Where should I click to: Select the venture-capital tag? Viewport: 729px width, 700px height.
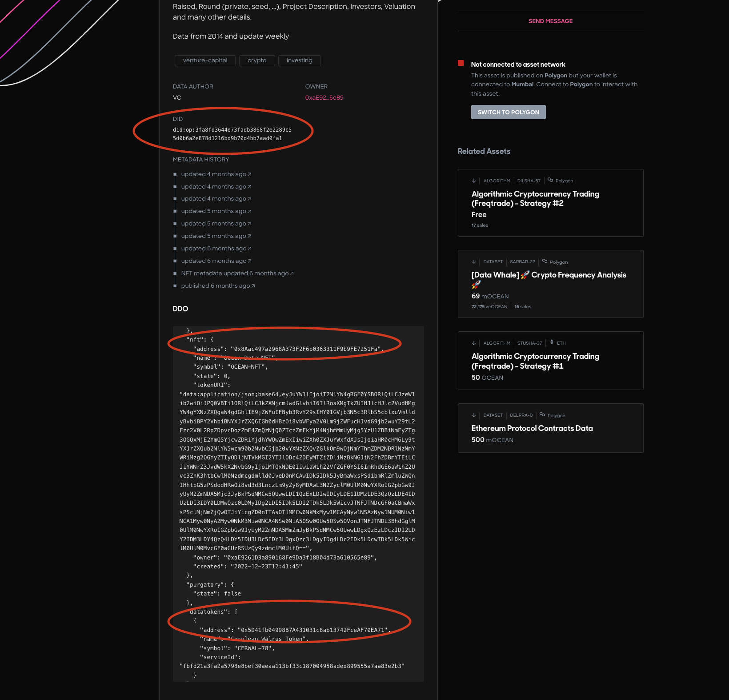click(205, 60)
